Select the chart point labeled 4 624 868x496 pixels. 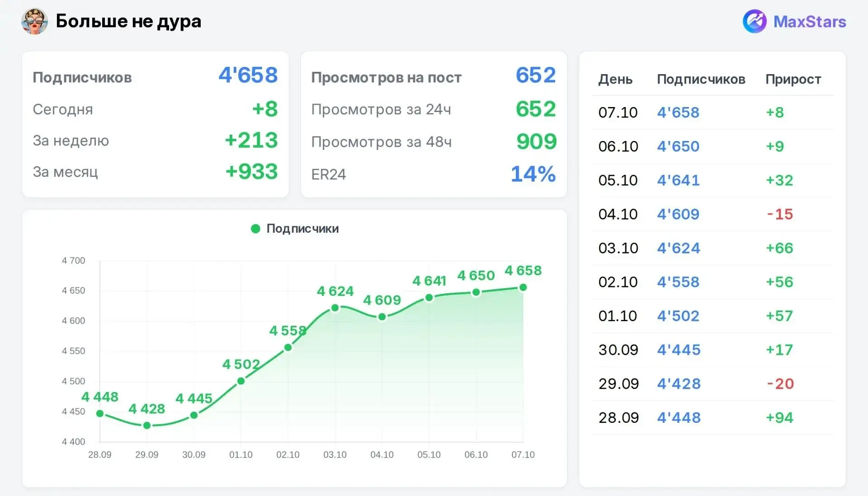(335, 308)
